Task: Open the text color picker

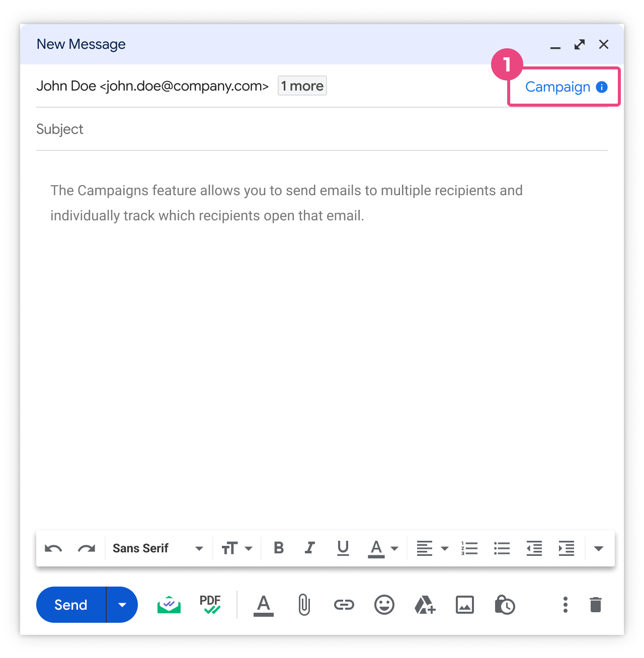Action: (383, 548)
